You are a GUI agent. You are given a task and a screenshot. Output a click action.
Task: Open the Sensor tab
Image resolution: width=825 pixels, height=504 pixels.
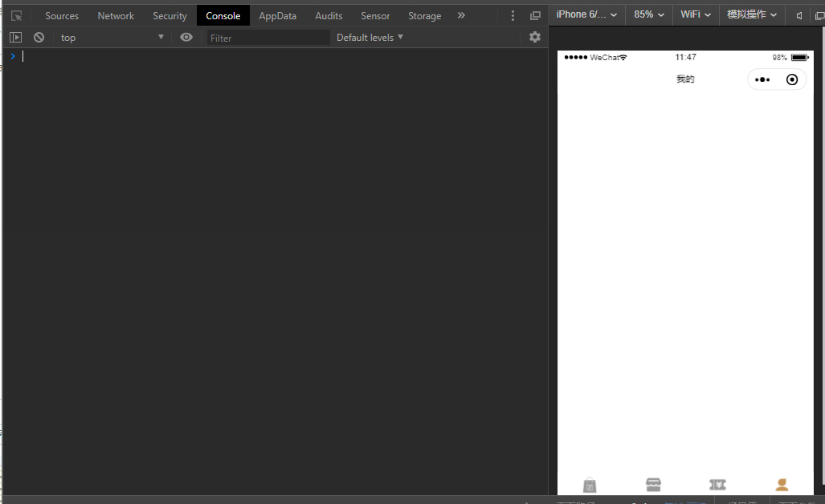[x=375, y=16]
